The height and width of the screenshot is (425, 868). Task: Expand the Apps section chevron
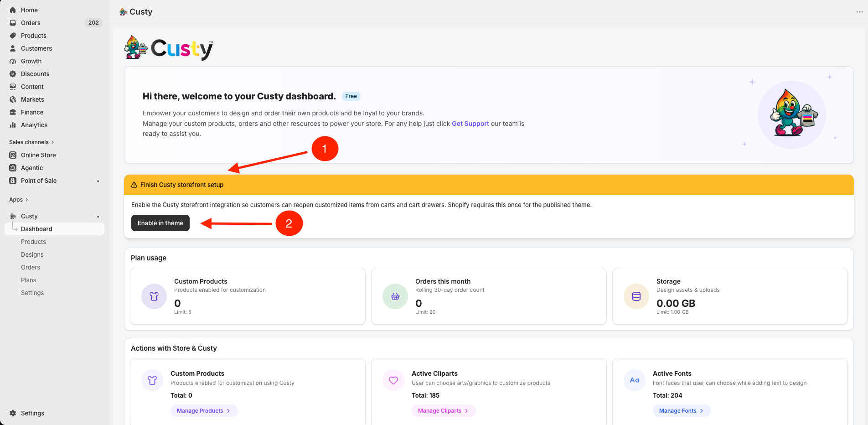pos(27,200)
